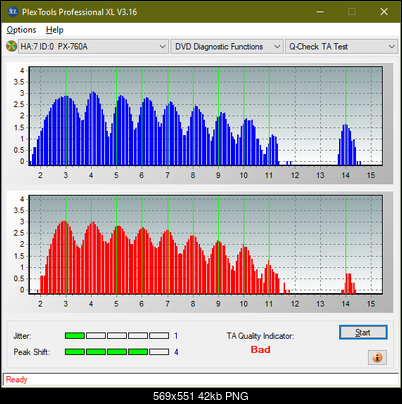Click the Peak Shift level bar indicator

117,352
